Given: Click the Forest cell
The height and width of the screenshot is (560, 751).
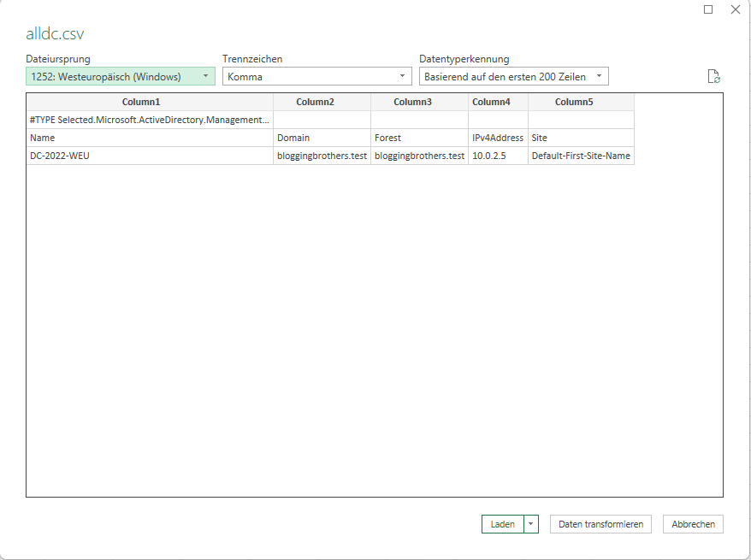Looking at the screenshot, I should pyautogui.click(x=419, y=138).
